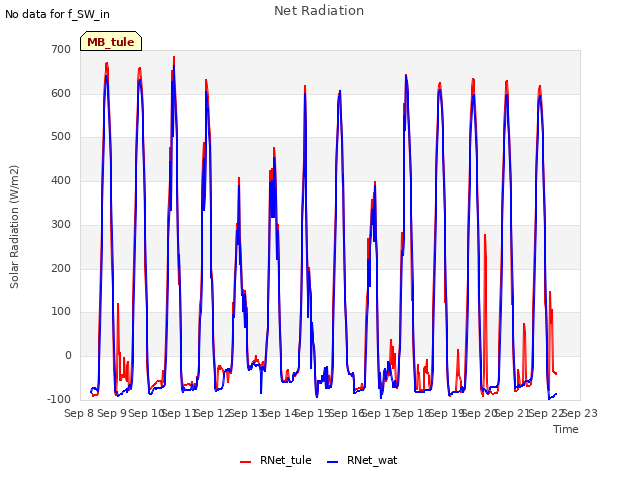Click the -100 y-axis tick label

click(59, 399)
